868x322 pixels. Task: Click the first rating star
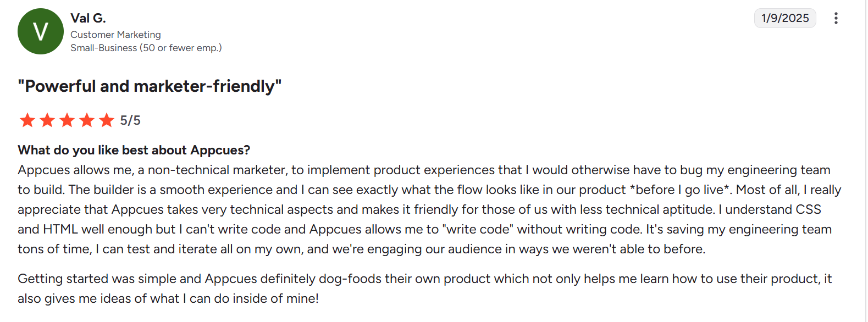[x=27, y=120]
